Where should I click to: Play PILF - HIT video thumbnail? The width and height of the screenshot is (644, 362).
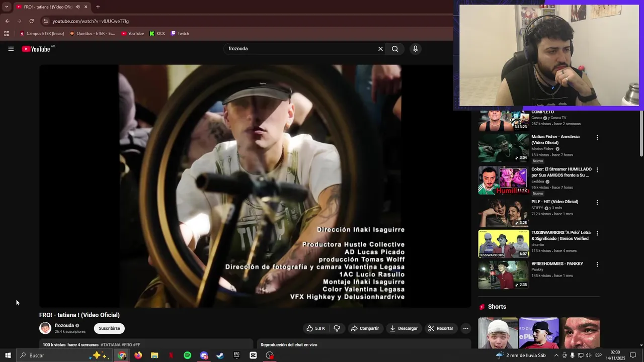504,212
